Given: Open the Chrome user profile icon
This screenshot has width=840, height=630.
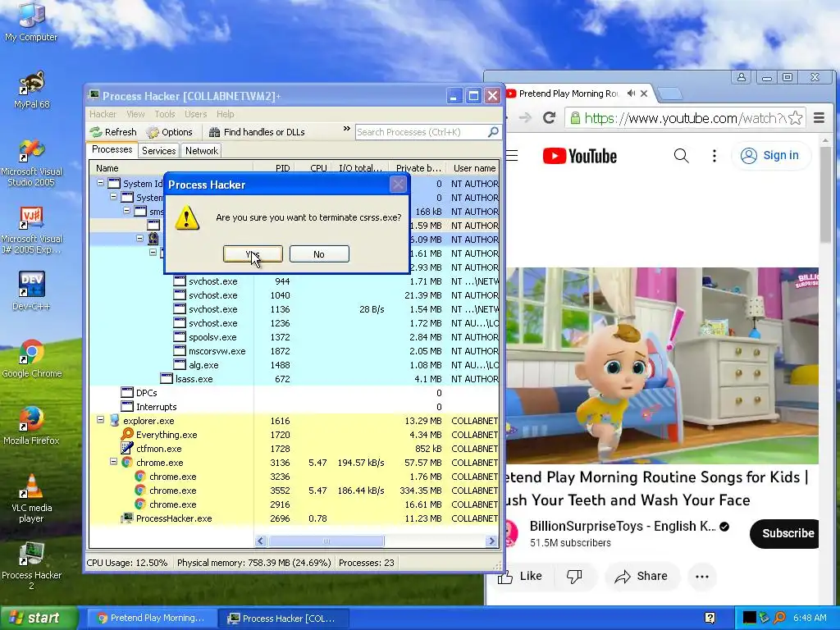Looking at the screenshot, I should 742,77.
